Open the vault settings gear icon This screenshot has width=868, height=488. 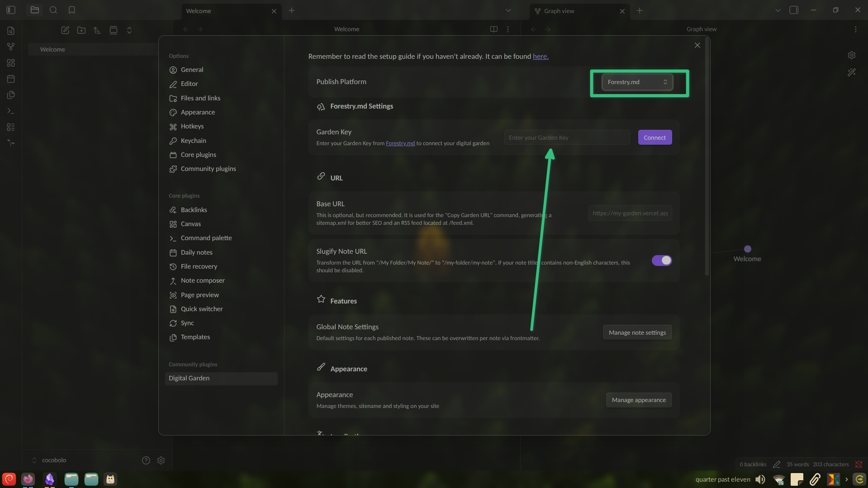click(161, 460)
